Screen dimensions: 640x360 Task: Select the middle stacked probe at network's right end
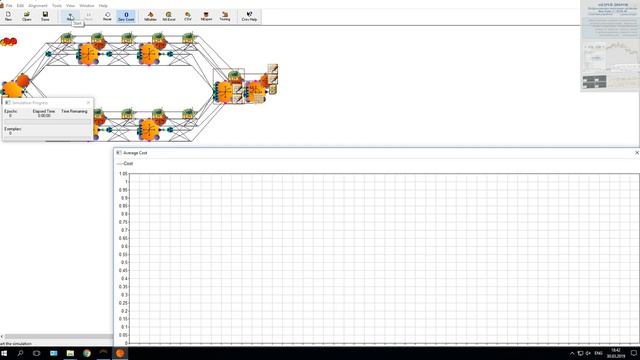tap(273, 79)
